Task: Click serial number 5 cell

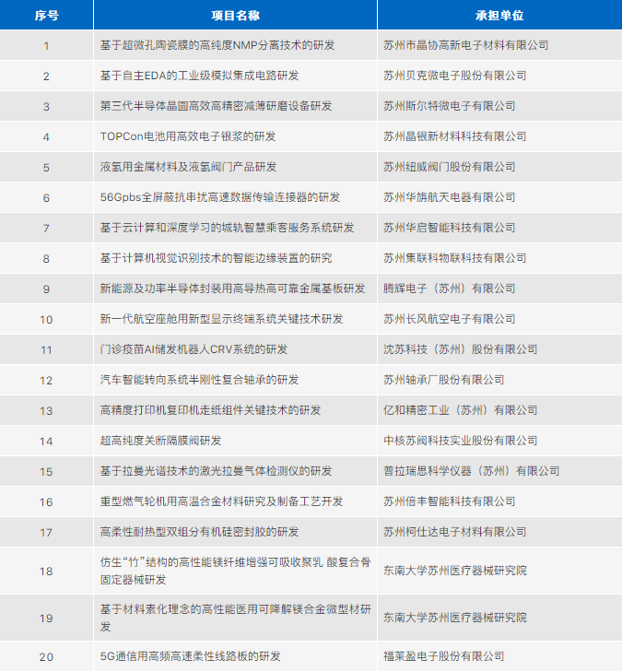Action: [46, 167]
